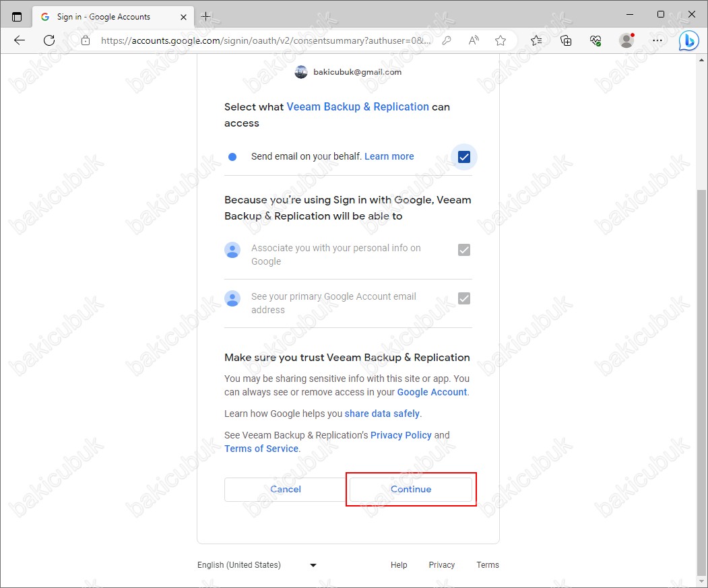This screenshot has height=588, width=708.
Task: Uncheck Send email on your behalf checkbox
Action: pos(463,157)
